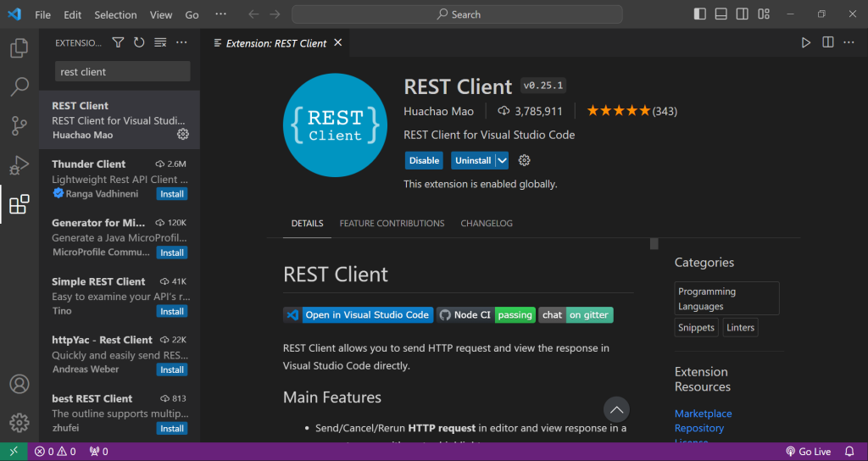The width and height of the screenshot is (868, 461).
Task: Open the Edit menu
Action: [x=73, y=15]
